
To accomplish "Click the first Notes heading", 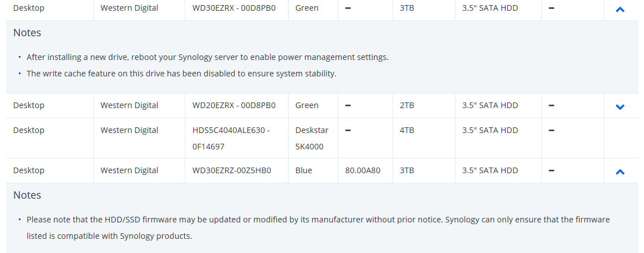I will coord(27,32).
